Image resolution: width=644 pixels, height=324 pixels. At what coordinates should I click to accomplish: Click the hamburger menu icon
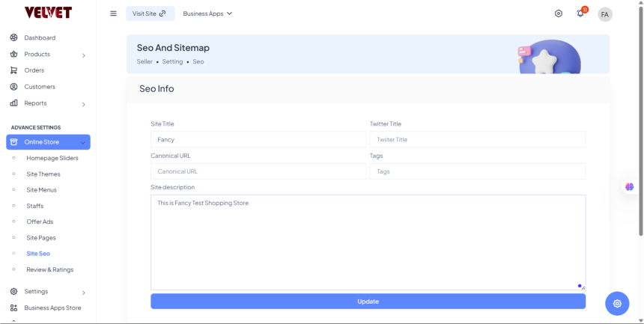coord(113,13)
